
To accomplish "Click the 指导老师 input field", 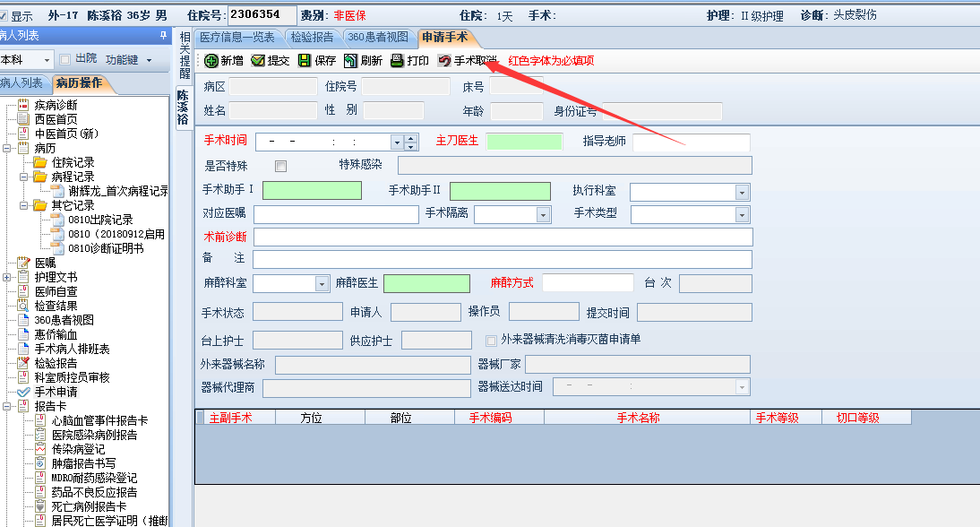I will 692,143.
